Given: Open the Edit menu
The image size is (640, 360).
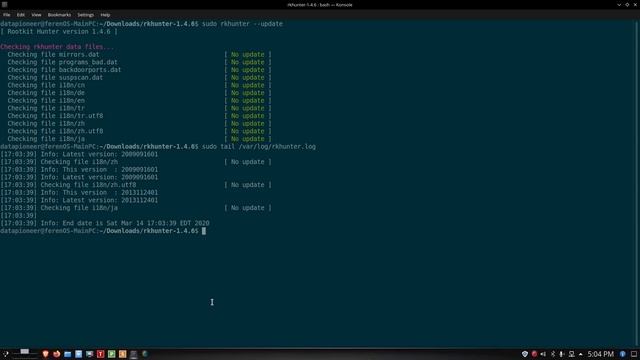Looking at the screenshot, I should tap(20, 15).
